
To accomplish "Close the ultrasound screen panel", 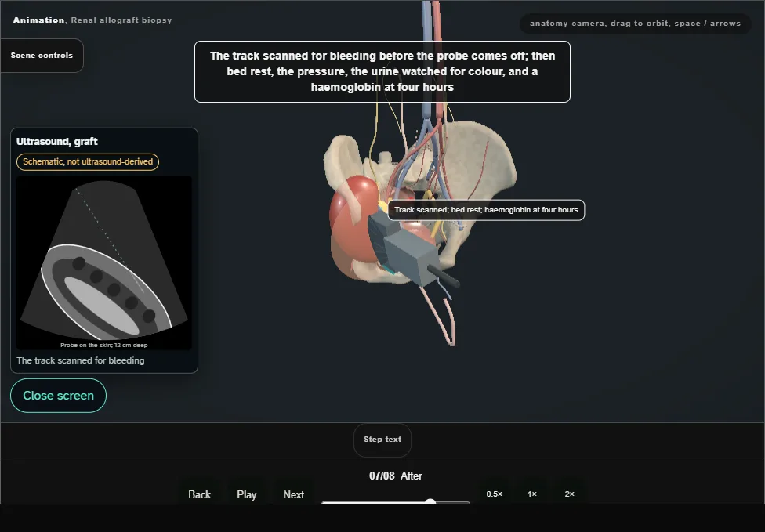I will pyautogui.click(x=58, y=396).
